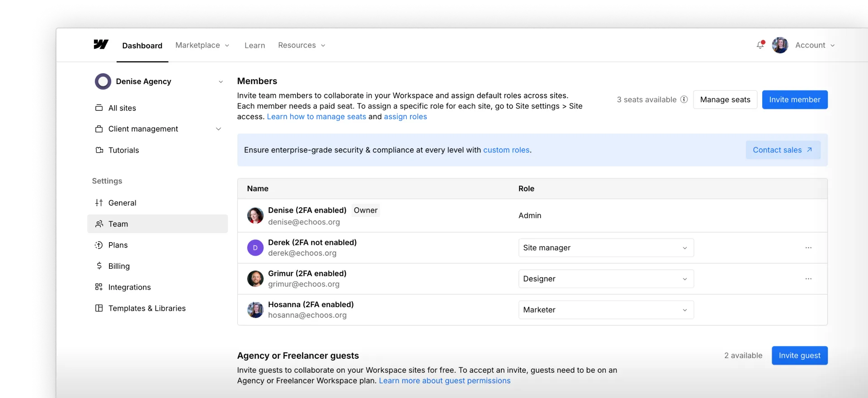Click the derek@echoos.org email
The width and height of the screenshot is (868, 398).
tap(302, 253)
